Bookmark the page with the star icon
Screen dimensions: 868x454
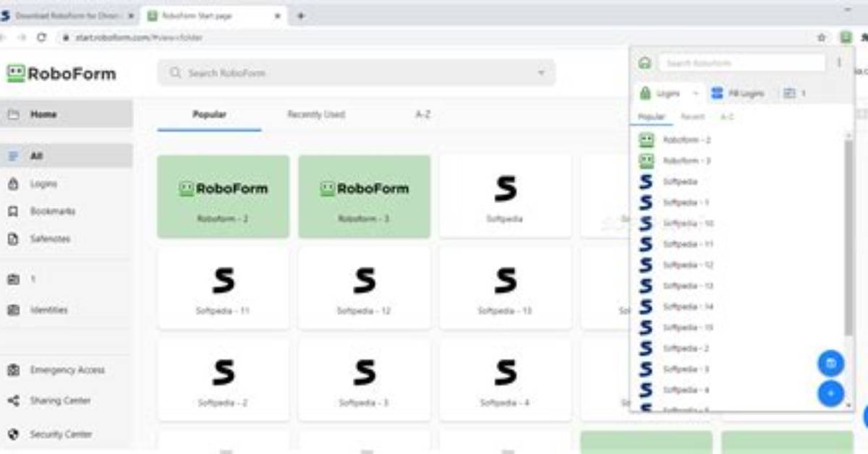[x=821, y=37]
